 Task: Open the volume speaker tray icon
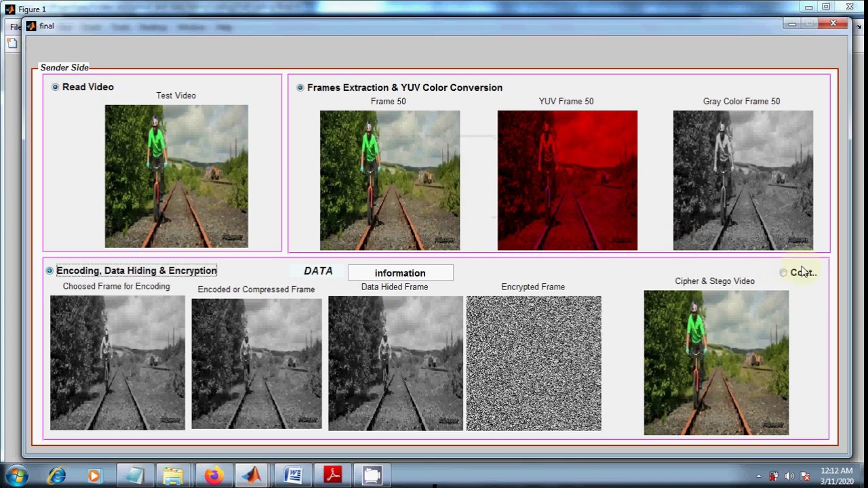[x=790, y=476]
